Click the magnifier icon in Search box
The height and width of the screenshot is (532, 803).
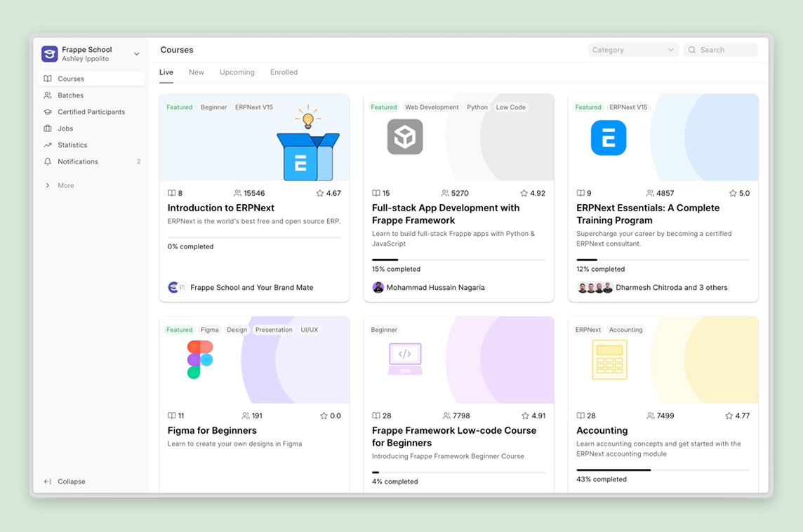[692, 50]
